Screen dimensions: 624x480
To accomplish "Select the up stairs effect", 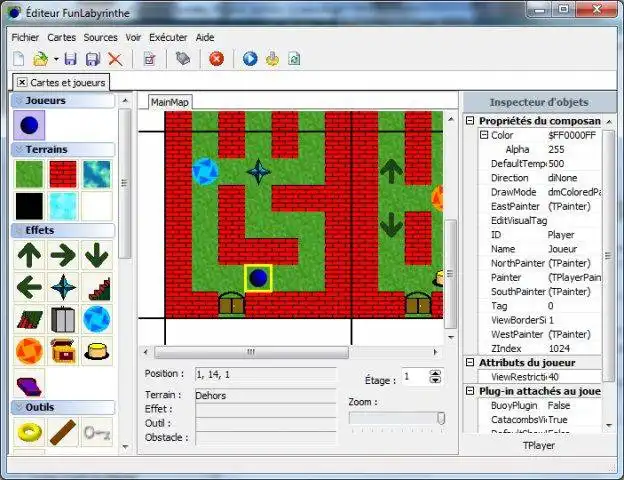I will 97,287.
